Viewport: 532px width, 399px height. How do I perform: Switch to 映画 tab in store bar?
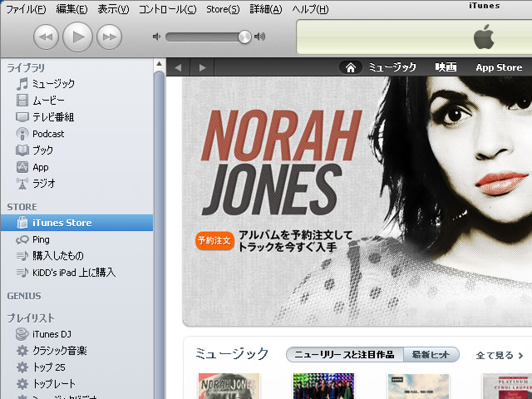pyautogui.click(x=446, y=67)
